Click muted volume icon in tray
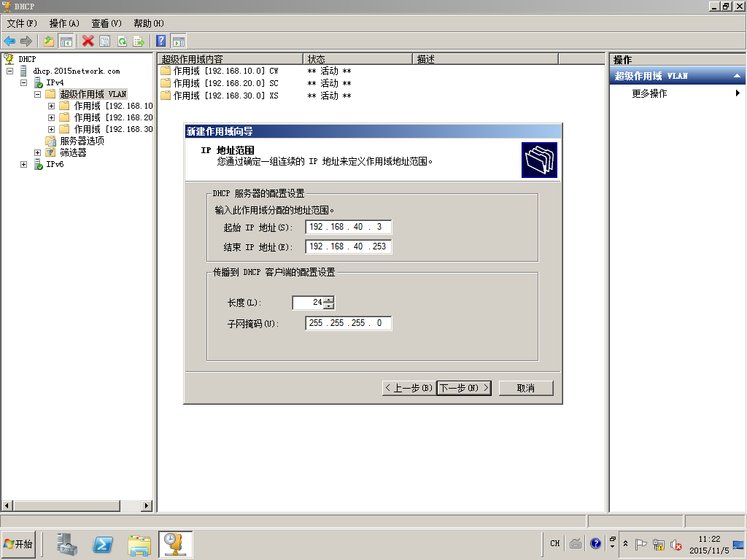 point(676,544)
